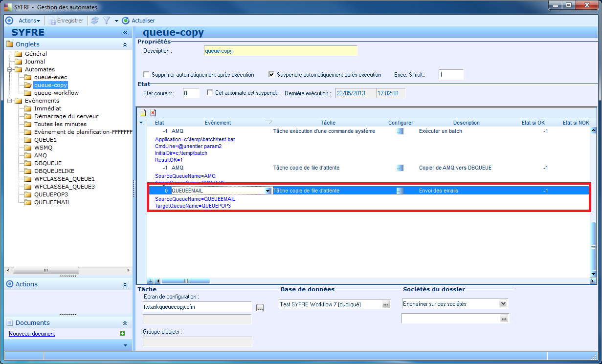Select the Journal folder in the tree

(35, 62)
